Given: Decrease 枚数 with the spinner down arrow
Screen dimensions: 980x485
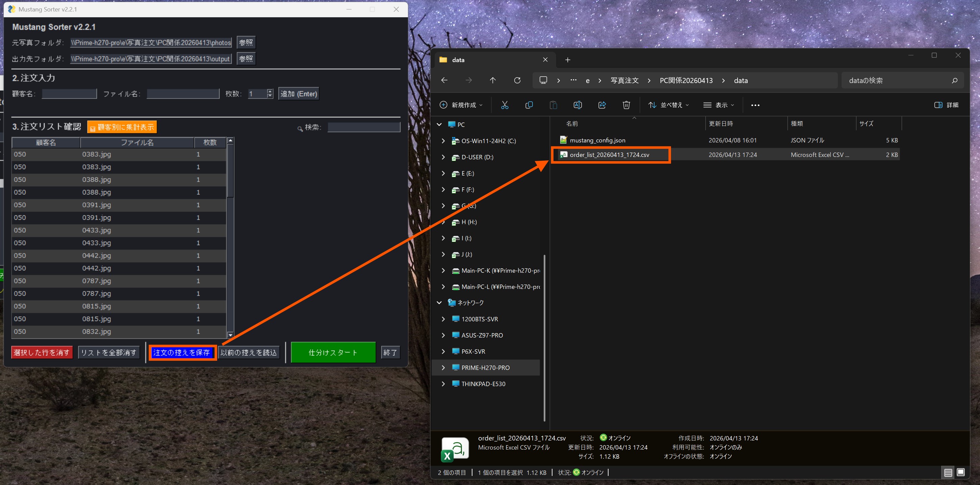Looking at the screenshot, I should [x=270, y=96].
